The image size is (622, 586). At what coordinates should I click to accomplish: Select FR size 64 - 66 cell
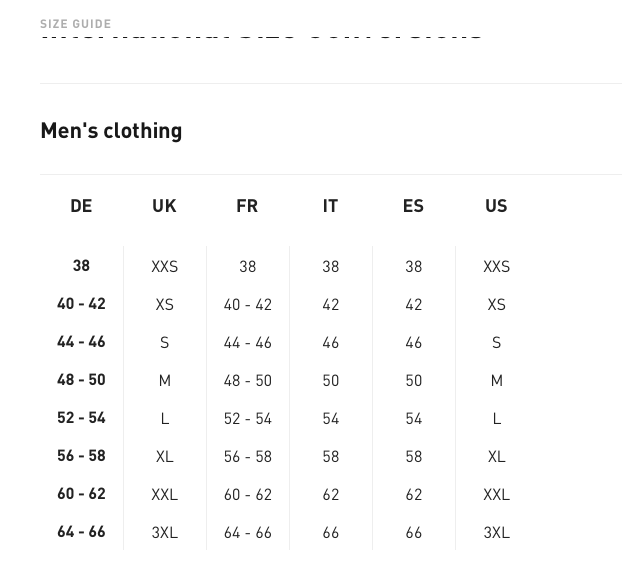tap(247, 533)
